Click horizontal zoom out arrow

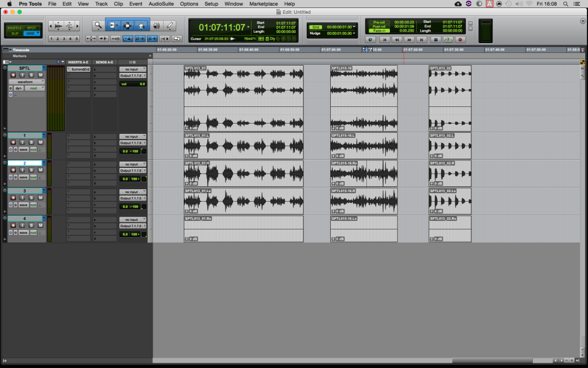[x=51, y=26]
